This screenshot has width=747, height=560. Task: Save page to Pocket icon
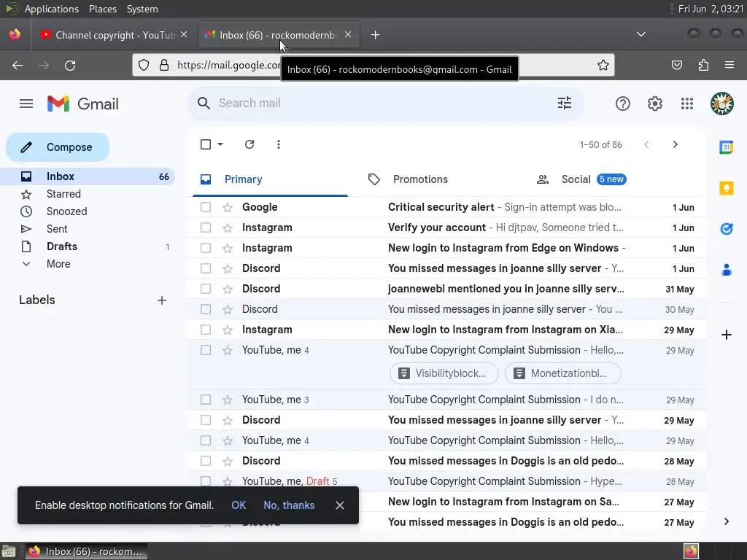(677, 65)
